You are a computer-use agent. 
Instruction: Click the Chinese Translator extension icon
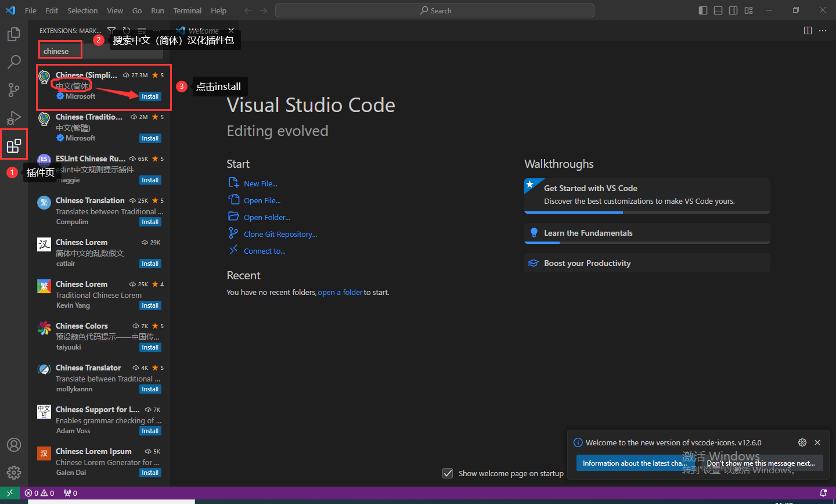tap(44, 369)
